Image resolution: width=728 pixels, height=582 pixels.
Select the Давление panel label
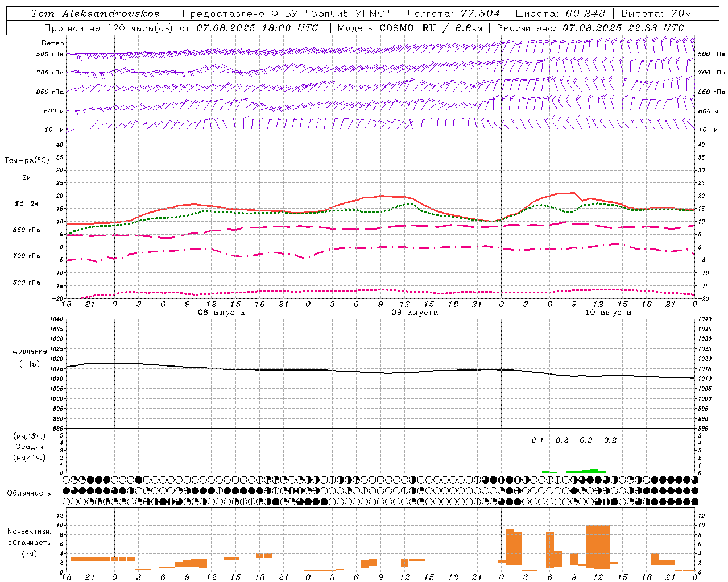(x=30, y=351)
